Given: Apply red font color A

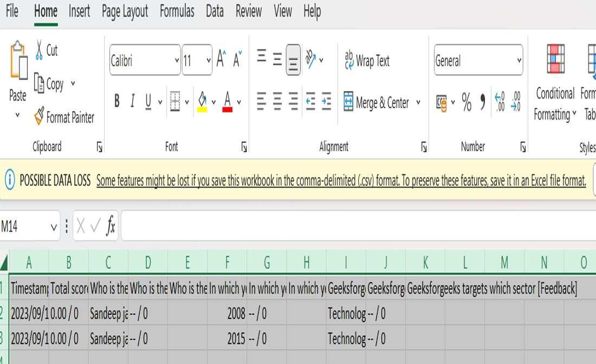Looking at the screenshot, I should 228,102.
